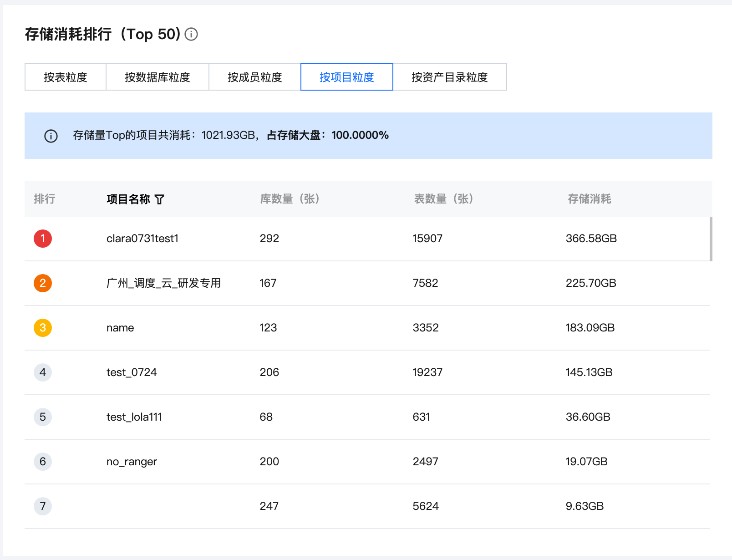
Task: Click the gray rank 4 badge
Action: [x=43, y=372]
